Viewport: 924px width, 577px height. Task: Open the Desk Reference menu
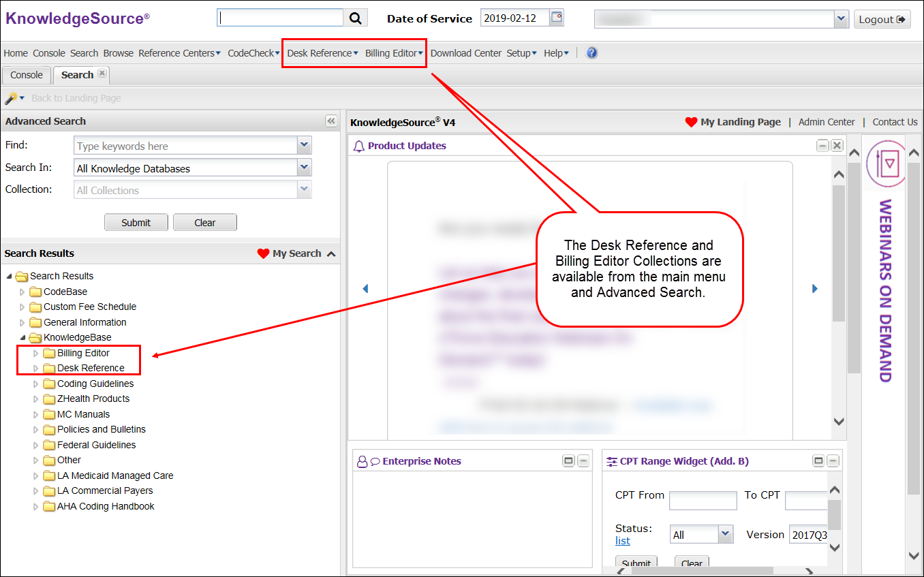coord(322,53)
